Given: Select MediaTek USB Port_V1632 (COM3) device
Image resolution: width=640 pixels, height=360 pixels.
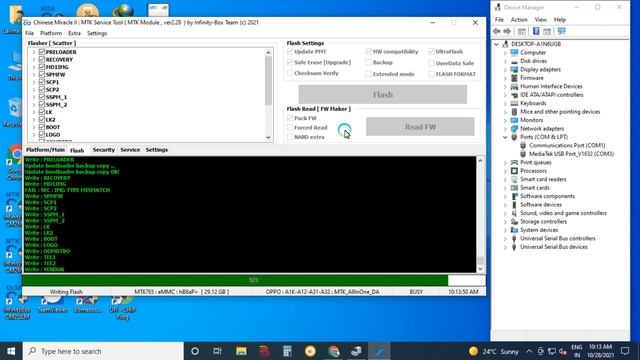Looking at the screenshot, I should 571,154.
